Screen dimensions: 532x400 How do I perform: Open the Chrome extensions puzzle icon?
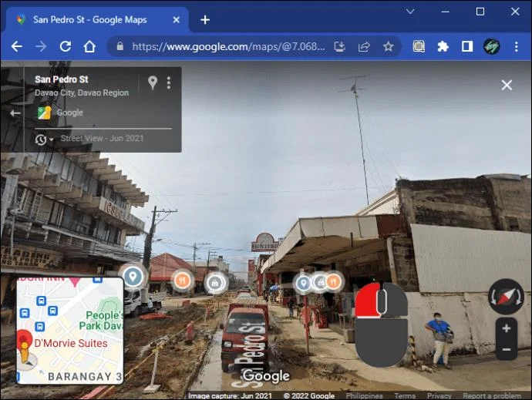click(x=443, y=46)
